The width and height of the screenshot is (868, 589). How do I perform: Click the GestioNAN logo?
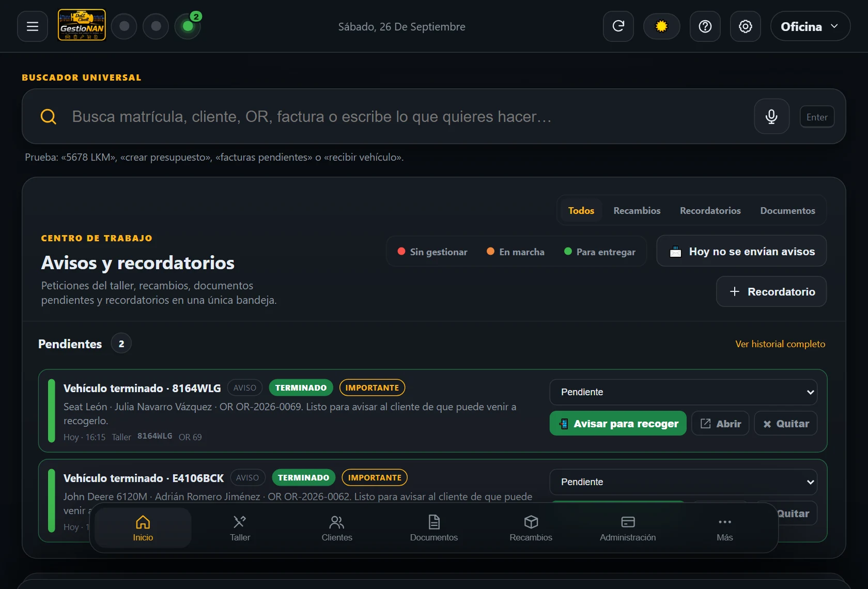click(82, 25)
